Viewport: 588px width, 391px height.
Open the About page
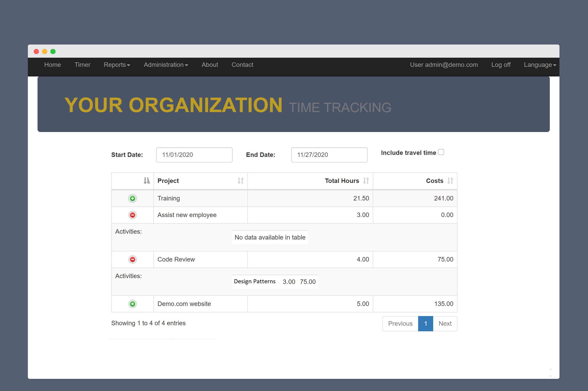tap(210, 65)
